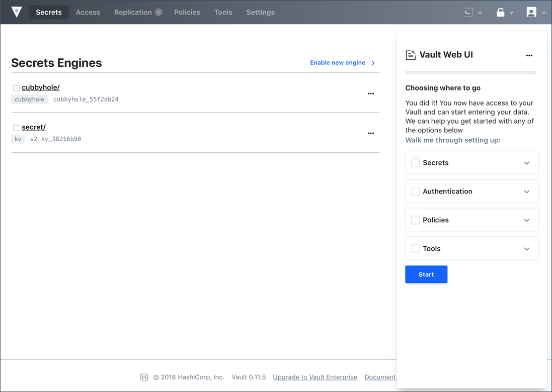Click the cubbyhole type tag

pos(30,100)
